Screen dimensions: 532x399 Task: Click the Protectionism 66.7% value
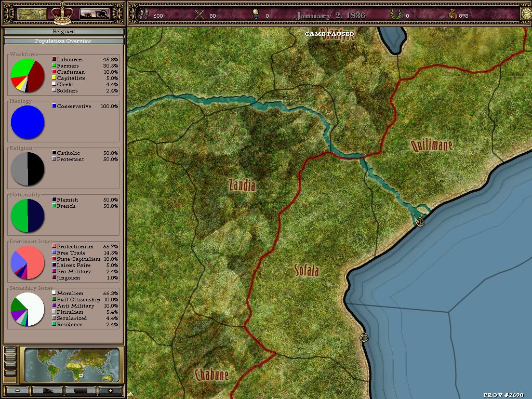(111, 247)
